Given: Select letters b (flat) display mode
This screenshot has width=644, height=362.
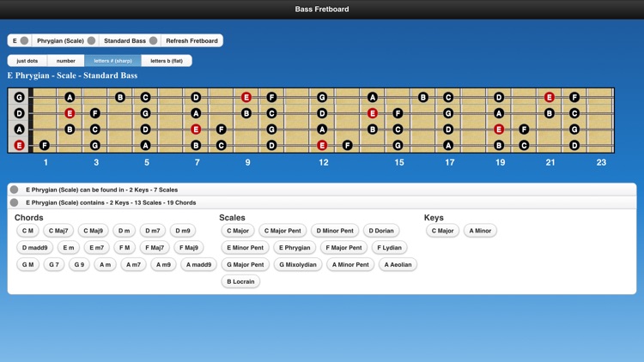Looking at the screenshot, I should pos(167,61).
